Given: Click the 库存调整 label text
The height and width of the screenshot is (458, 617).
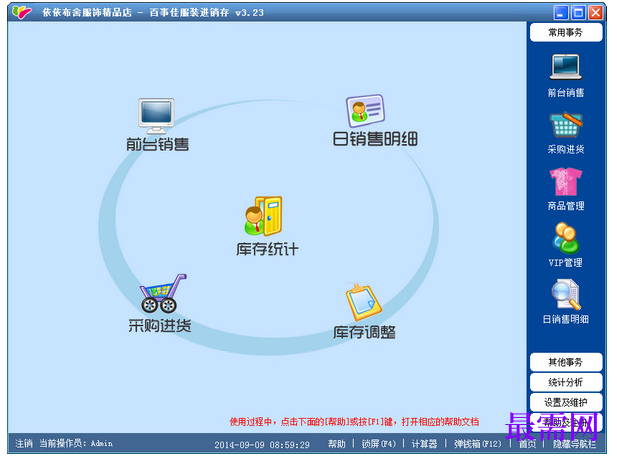Looking at the screenshot, I should click(x=364, y=332).
